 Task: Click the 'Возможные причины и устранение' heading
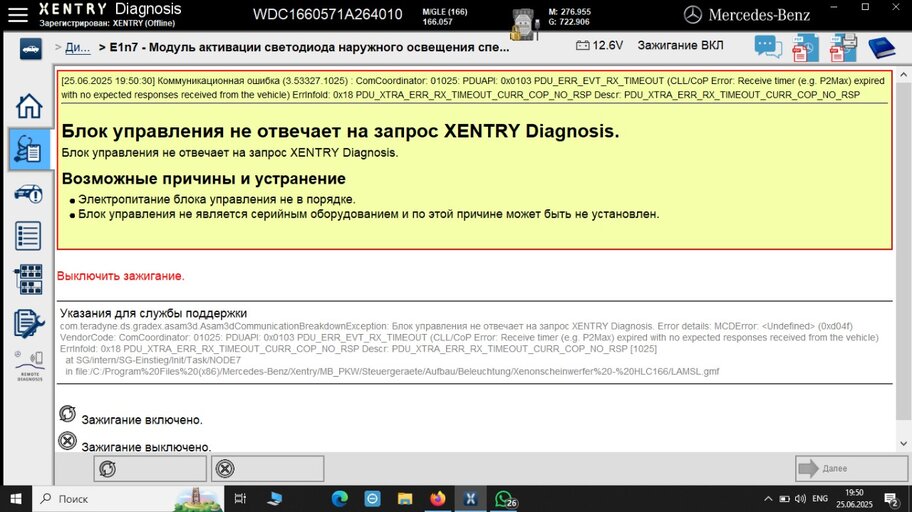point(204,179)
